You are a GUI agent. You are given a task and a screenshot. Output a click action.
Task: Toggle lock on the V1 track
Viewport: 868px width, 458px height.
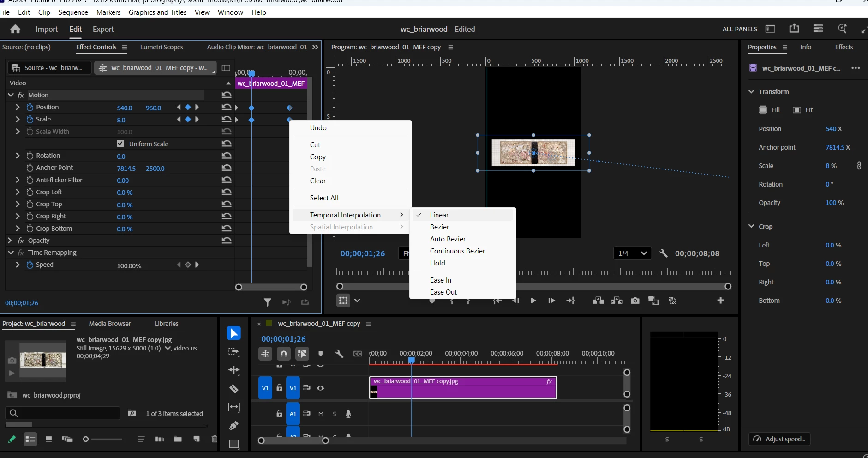click(279, 388)
